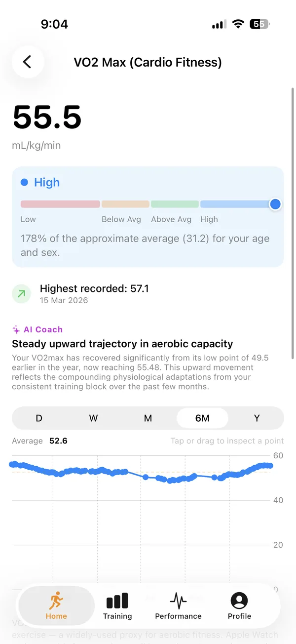Go back using the chevron arrow button

28,62
